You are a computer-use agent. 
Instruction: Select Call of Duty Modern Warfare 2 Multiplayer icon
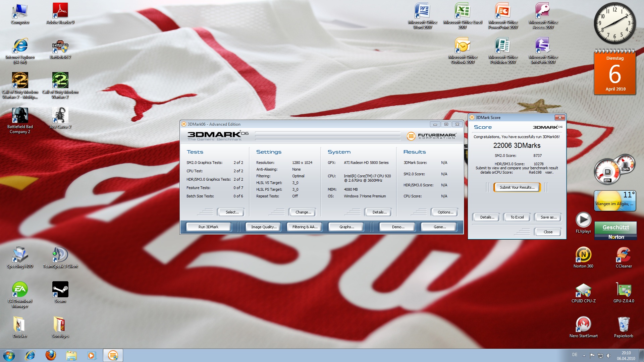(x=20, y=86)
